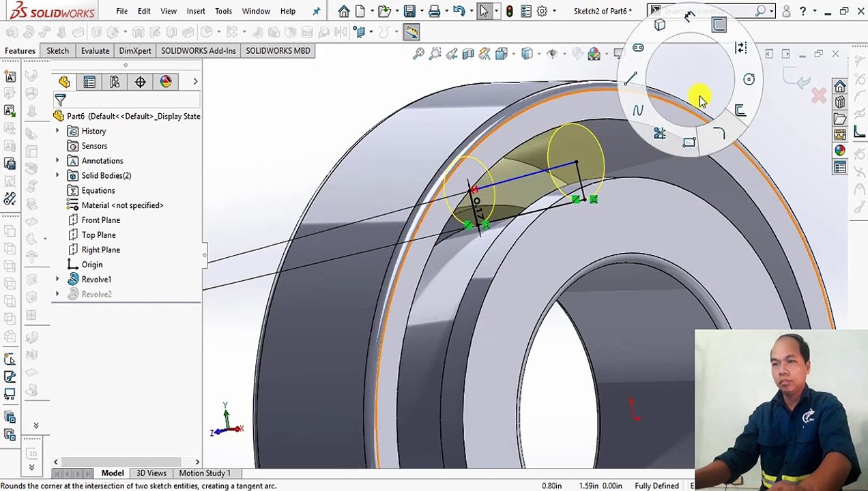Open the Evaluate command tab
The width and height of the screenshot is (868, 491).
pyautogui.click(x=95, y=50)
